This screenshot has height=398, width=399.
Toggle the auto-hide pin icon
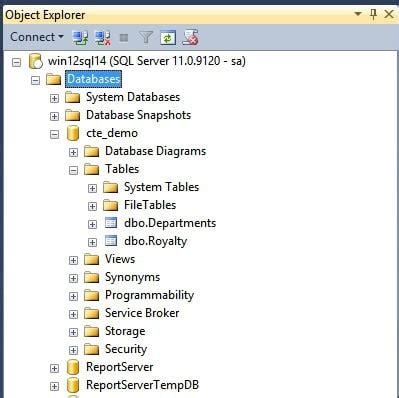coord(374,14)
